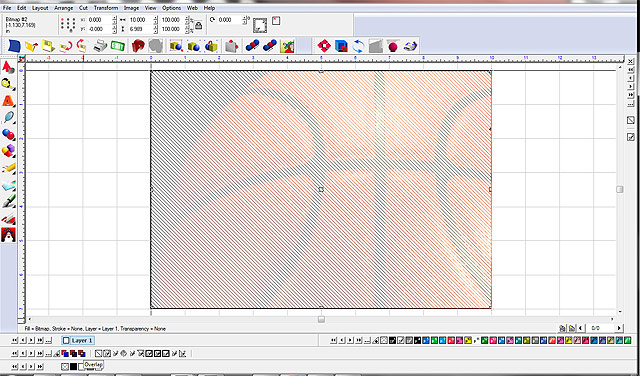The height and width of the screenshot is (376, 640).
Task: Pick the black swatch left of Overlap tooltip
Action: click(73, 366)
